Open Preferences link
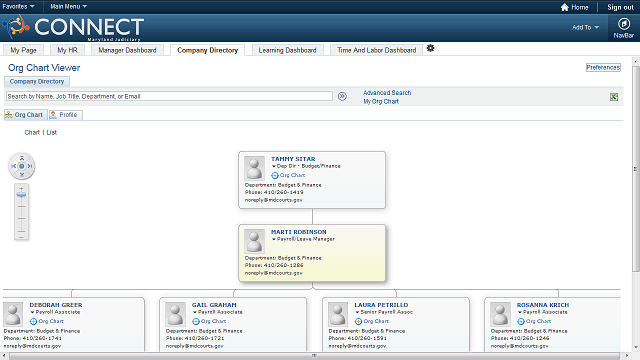 click(603, 67)
